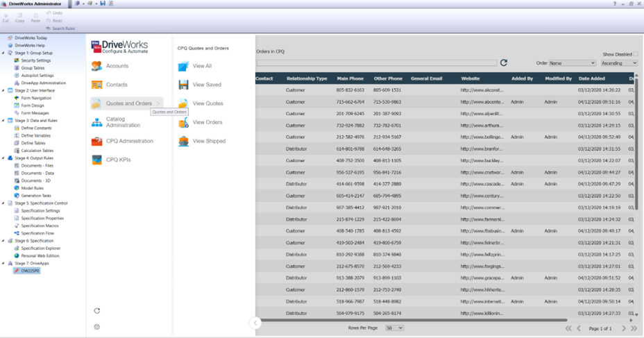Click the Paste toolbar icon
The width and height of the screenshot is (644, 338).
pyautogui.click(x=35, y=17)
